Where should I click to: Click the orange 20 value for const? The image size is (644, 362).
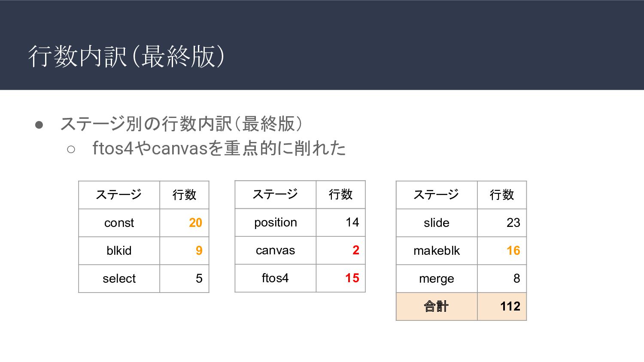[195, 223]
